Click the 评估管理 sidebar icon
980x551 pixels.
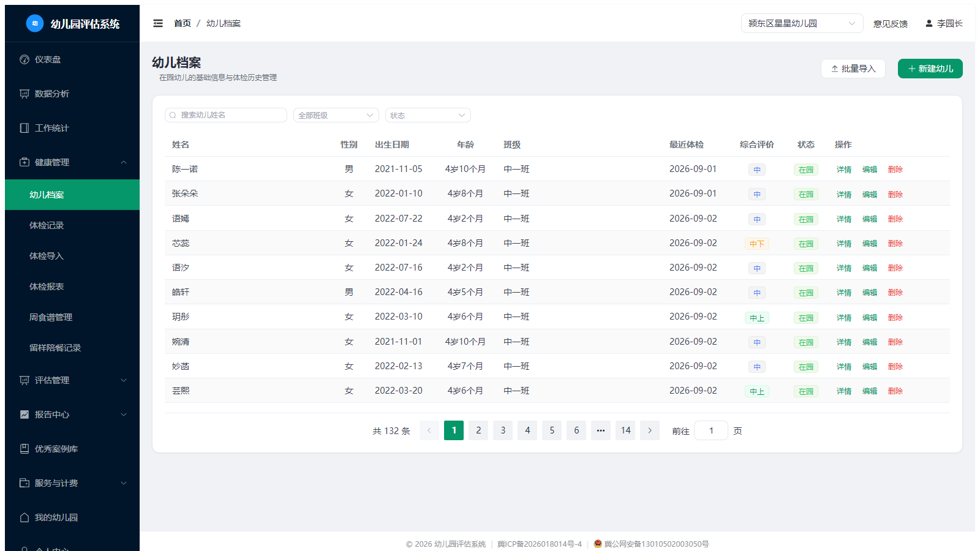(x=24, y=380)
